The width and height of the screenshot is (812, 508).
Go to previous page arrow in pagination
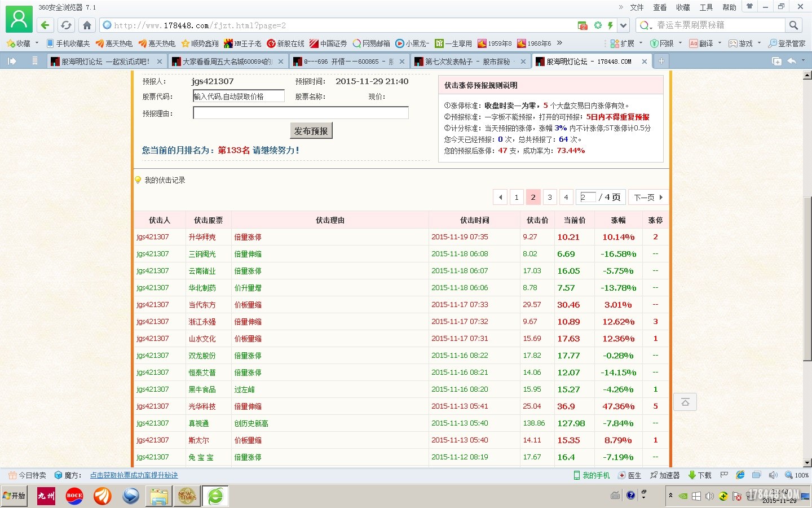(500, 197)
